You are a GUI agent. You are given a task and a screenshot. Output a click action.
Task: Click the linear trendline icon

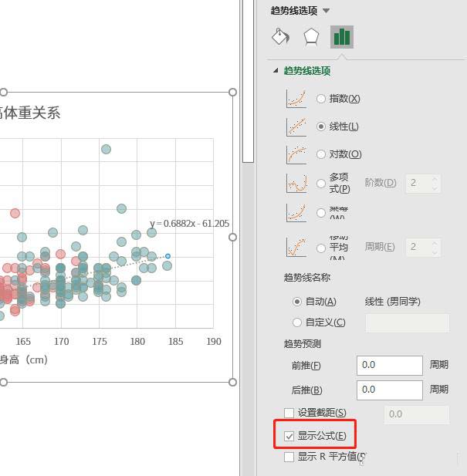[296, 127]
